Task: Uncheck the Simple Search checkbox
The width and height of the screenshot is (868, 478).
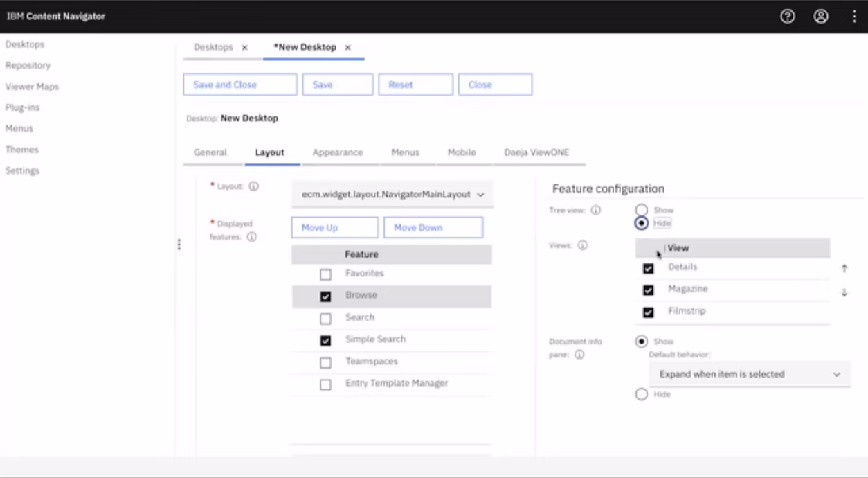Action: click(x=325, y=340)
